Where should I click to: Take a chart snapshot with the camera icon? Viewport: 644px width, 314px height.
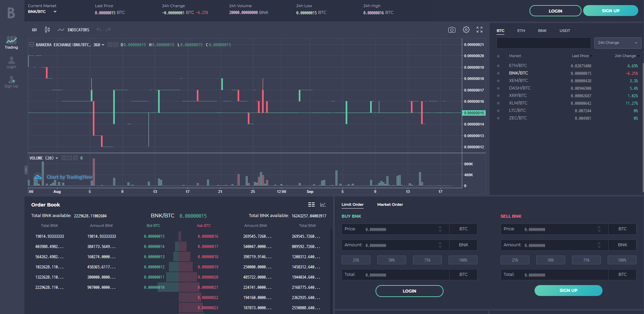[x=452, y=30]
